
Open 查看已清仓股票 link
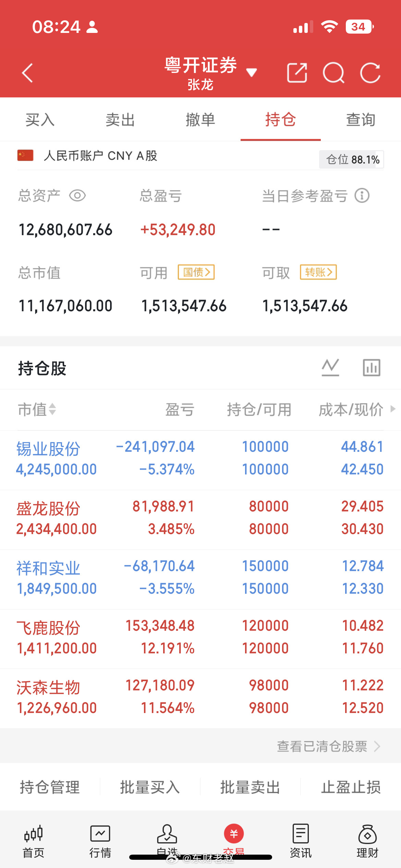(328, 746)
